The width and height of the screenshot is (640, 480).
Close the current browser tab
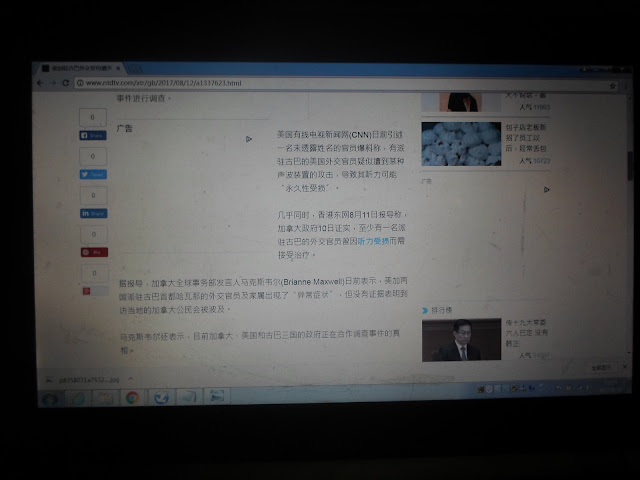point(118,68)
